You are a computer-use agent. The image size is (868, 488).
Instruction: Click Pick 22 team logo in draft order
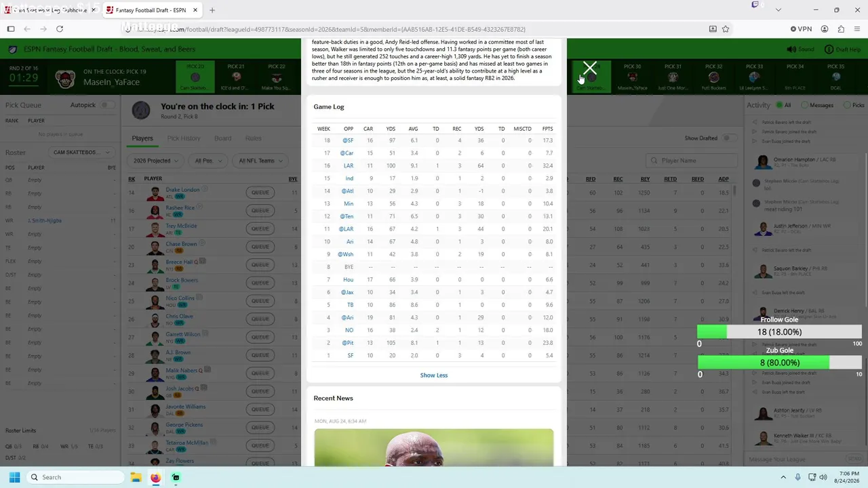pos(277,77)
